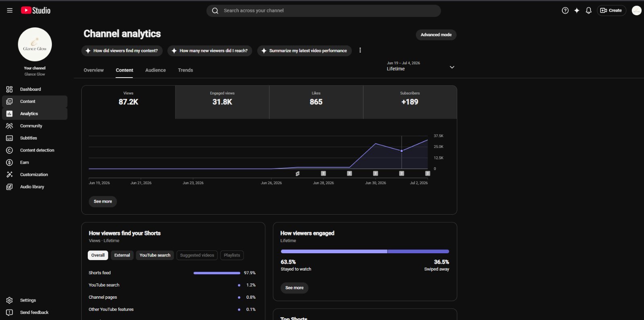Click the Shorts feed traffic row

[x=172, y=273]
